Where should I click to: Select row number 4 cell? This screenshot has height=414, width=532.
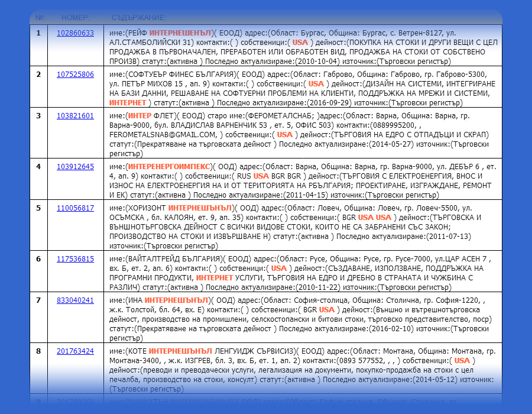point(38,179)
